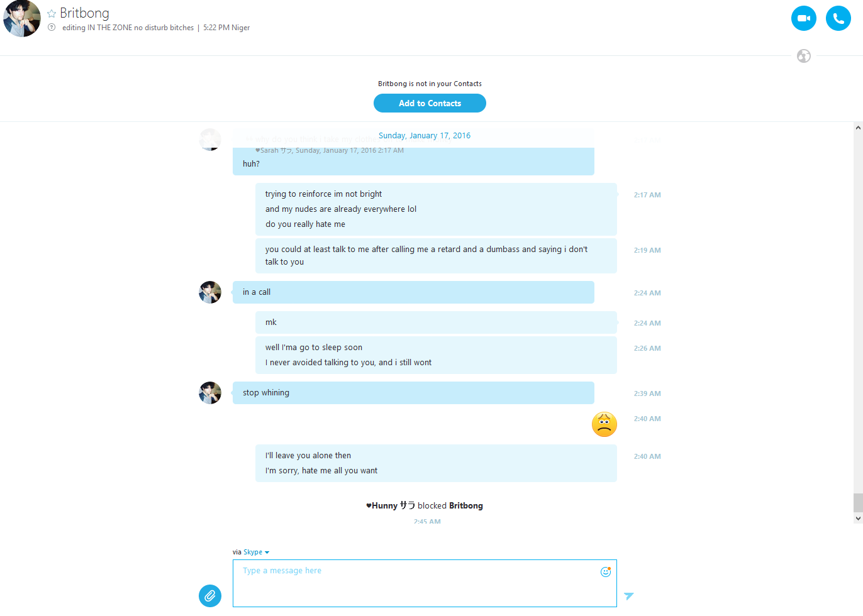Click the sad emoticon in the chat
The width and height of the screenshot is (863, 616).
604,424
